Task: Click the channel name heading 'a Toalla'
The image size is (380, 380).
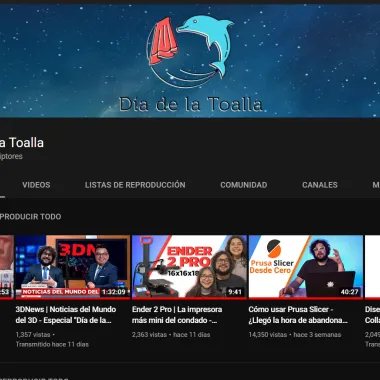Action: (x=22, y=143)
